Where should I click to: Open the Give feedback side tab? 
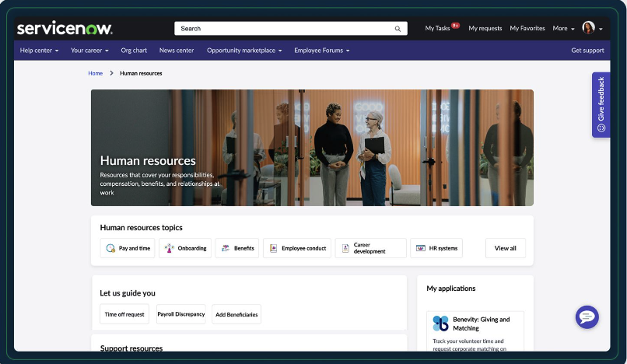pos(601,105)
